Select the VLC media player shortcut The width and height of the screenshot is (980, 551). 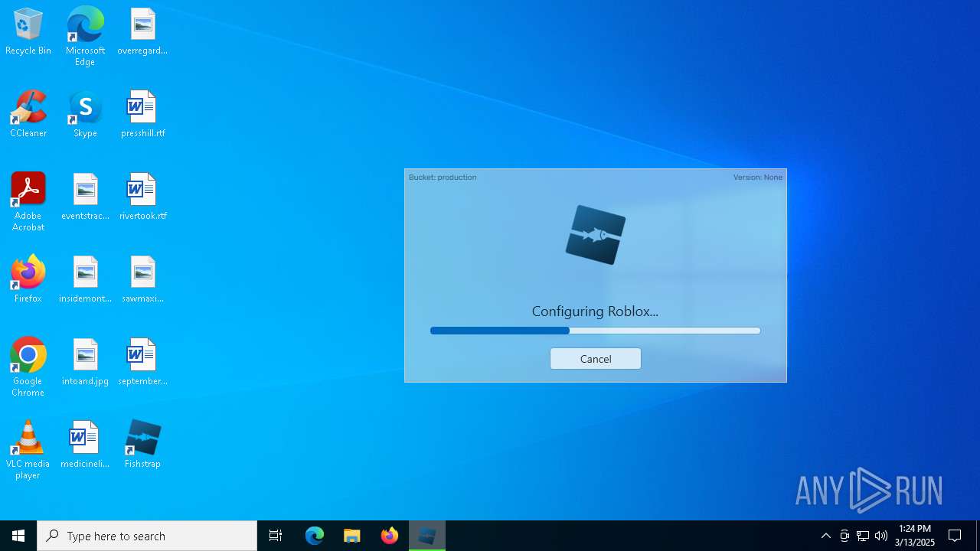click(28, 450)
